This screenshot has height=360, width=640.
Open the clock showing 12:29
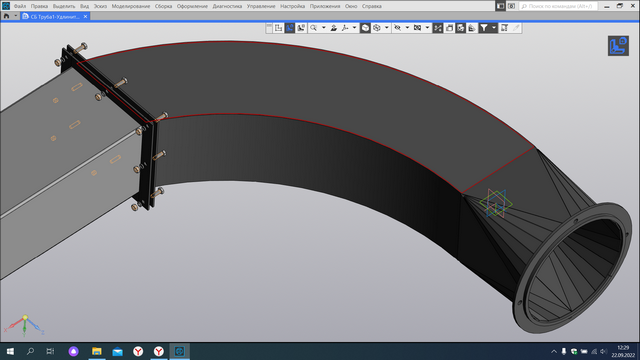tap(623, 351)
